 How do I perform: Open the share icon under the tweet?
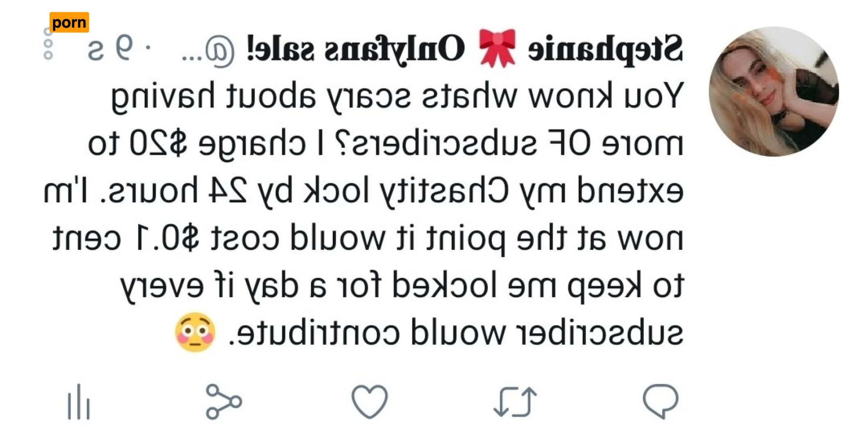pos(223,402)
